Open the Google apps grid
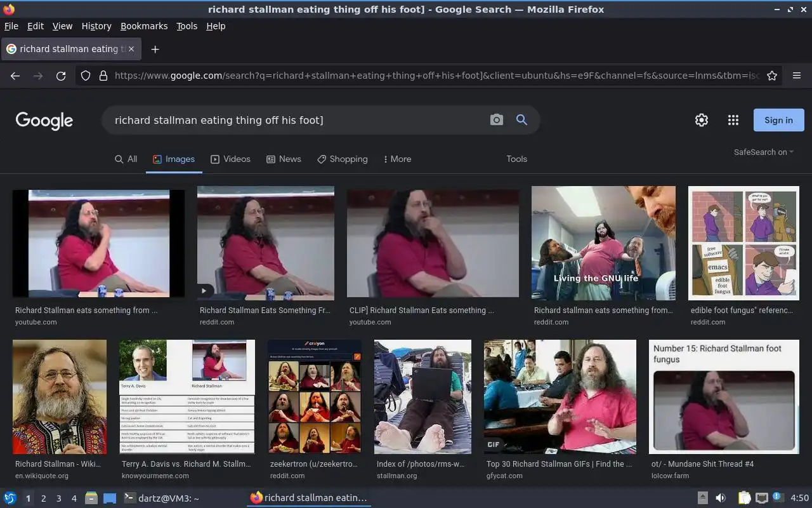This screenshot has width=812, height=508. tap(733, 120)
